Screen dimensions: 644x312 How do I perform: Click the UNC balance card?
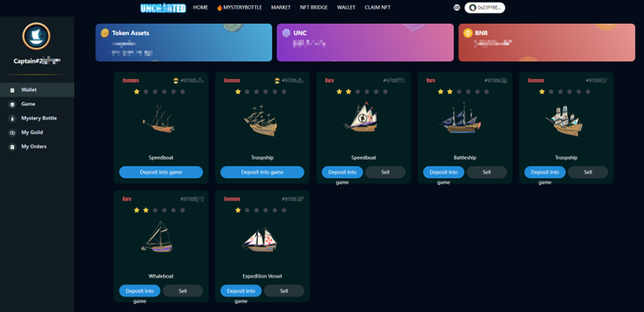[x=365, y=42]
